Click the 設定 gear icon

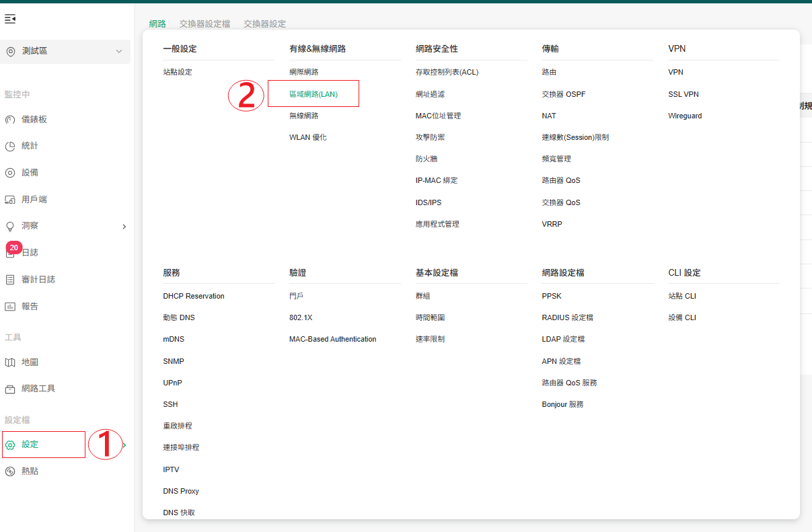(x=10, y=445)
